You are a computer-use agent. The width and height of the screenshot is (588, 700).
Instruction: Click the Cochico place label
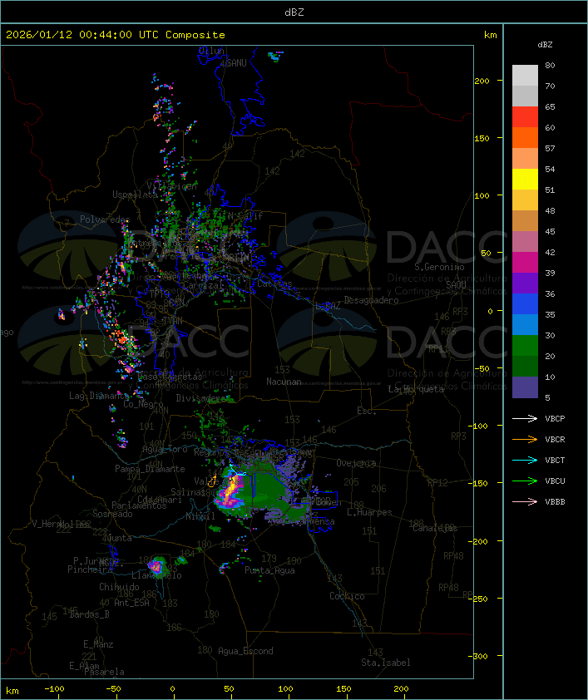coord(347,596)
